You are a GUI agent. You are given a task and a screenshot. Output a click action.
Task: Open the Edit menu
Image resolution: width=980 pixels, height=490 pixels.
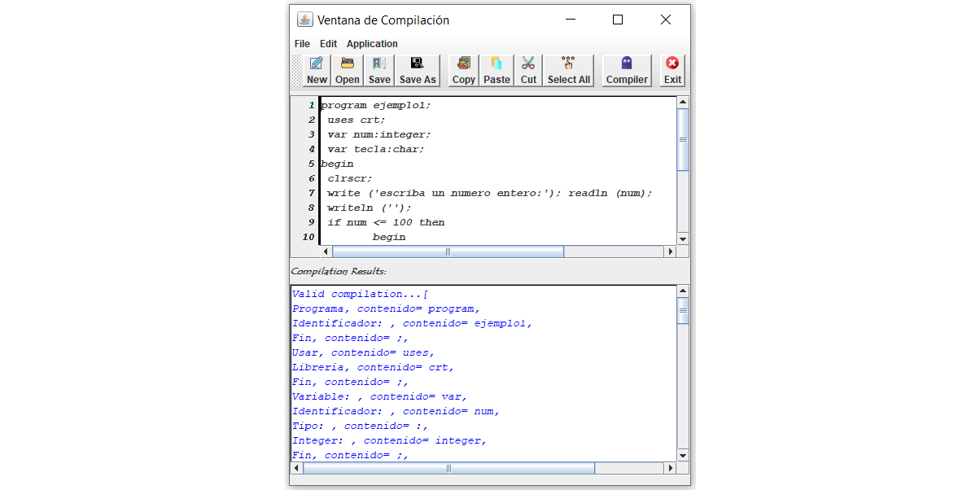point(327,43)
